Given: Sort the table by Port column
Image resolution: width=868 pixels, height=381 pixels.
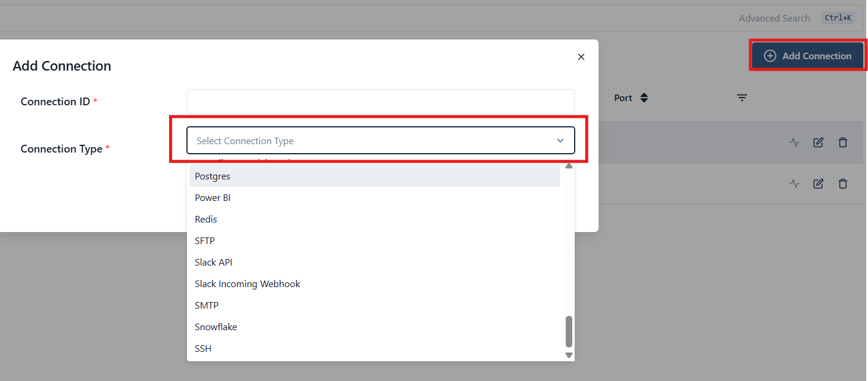Looking at the screenshot, I should pos(643,98).
